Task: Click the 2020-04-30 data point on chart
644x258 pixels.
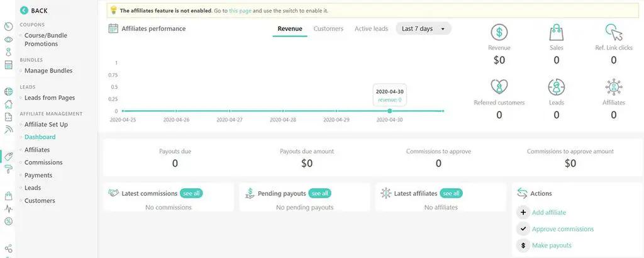Action: 389,111
